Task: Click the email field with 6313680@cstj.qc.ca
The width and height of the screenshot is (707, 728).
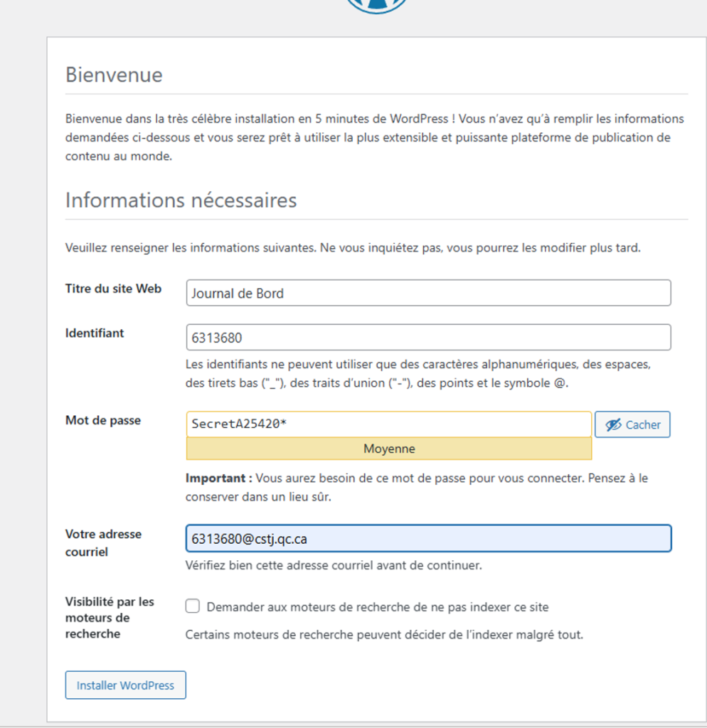Action: point(428,539)
